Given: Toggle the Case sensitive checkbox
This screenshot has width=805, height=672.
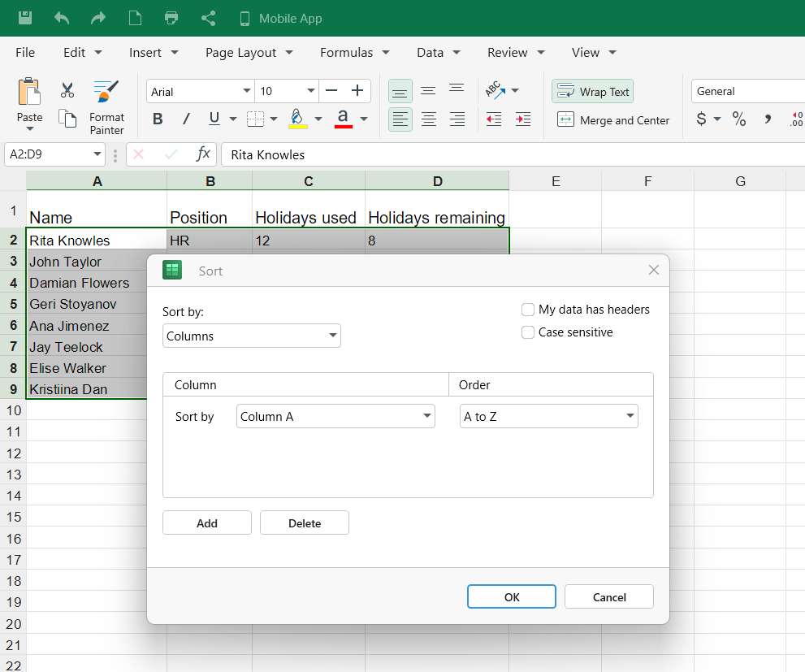Looking at the screenshot, I should point(528,332).
